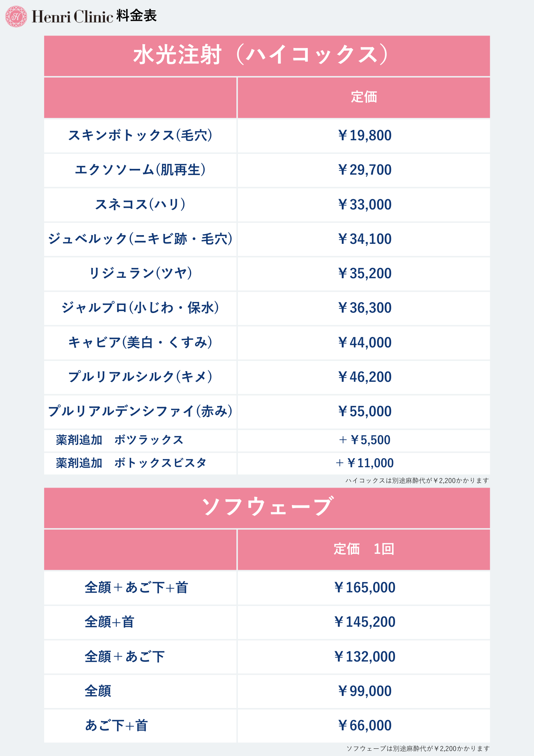Select プルリアルデンシファイ(赤み) row

tap(267, 412)
